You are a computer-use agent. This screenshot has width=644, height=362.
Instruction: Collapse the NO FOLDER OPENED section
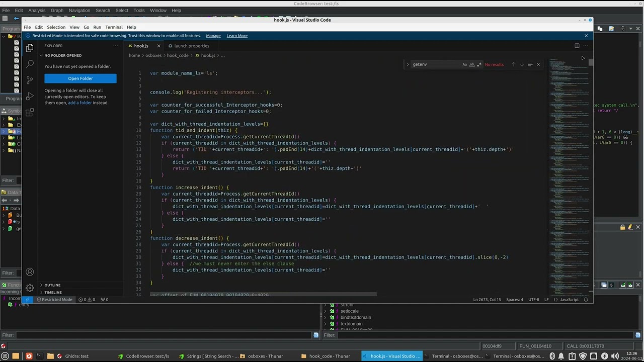[x=63, y=55]
